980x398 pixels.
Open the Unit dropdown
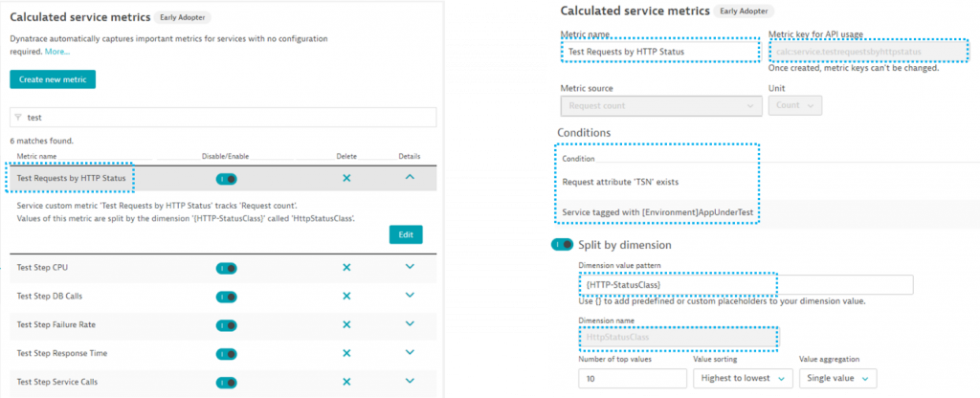[x=794, y=106]
